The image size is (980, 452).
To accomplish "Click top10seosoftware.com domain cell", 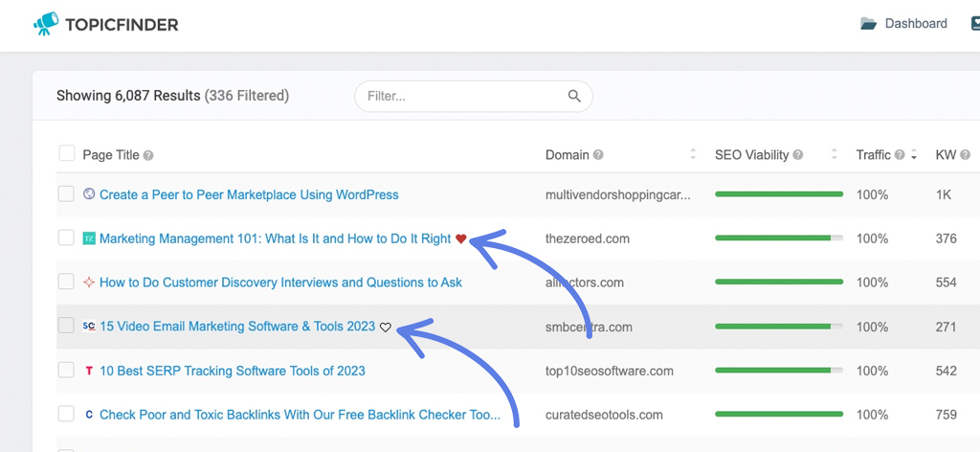I will point(610,371).
